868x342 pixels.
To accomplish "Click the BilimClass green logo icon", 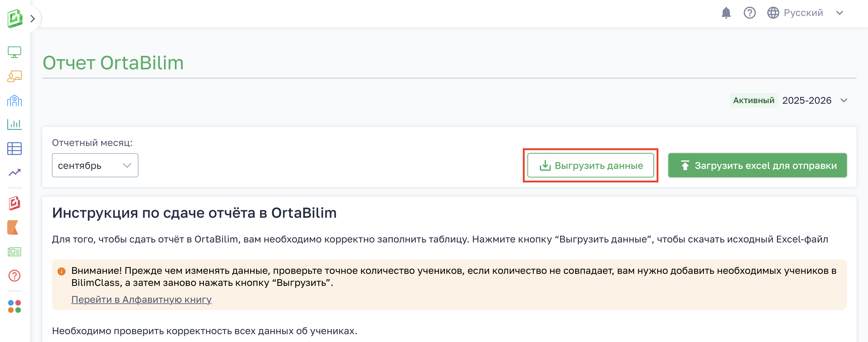I will click(15, 18).
